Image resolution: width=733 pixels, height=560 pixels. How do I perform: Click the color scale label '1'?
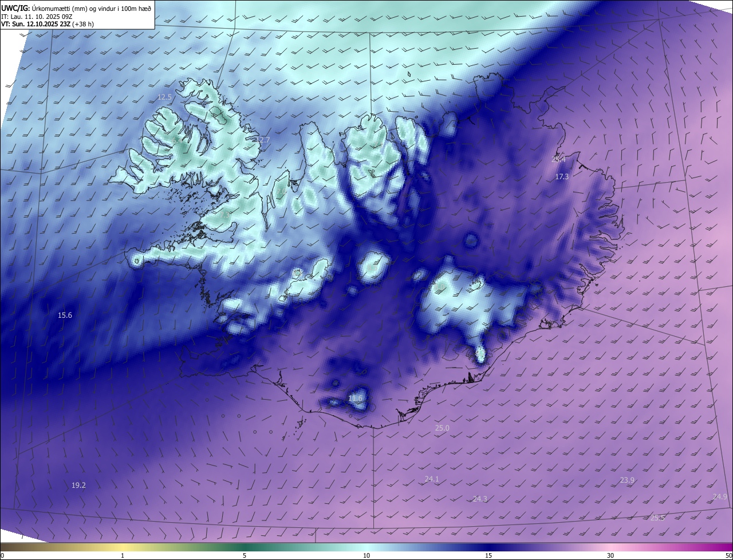[x=123, y=556]
